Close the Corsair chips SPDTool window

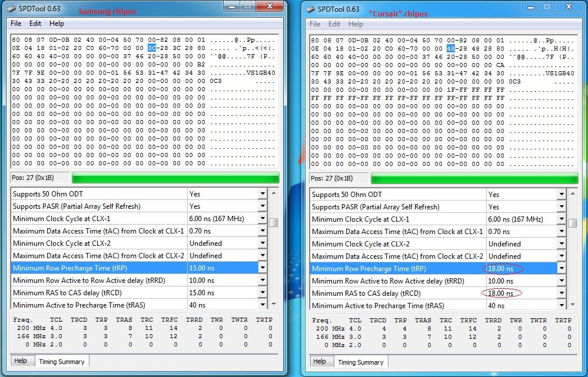tap(569, 6)
